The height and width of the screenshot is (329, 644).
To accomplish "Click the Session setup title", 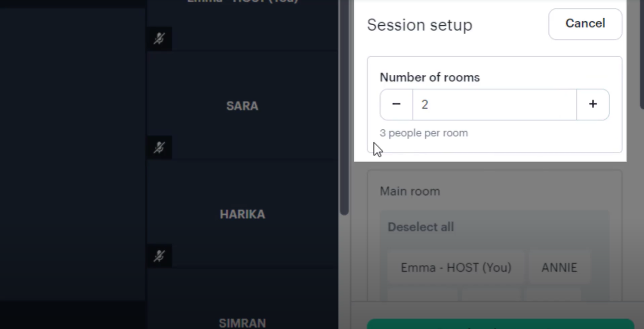I will tap(419, 25).
